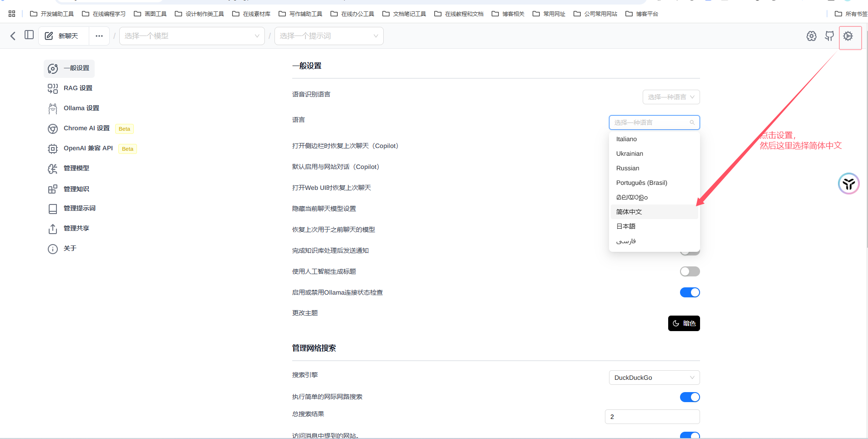Select the 一般设置 tab
The image size is (868, 439).
click(x=76, y=68)
